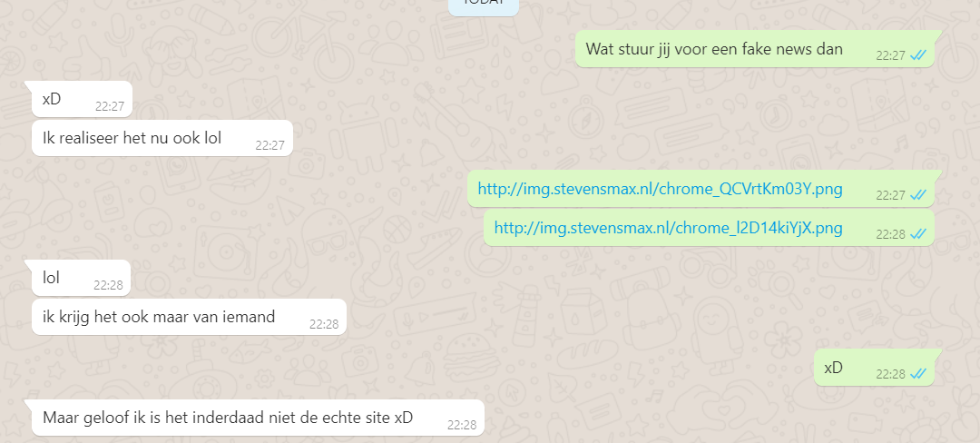Click the blue read-receipt ticks on the fake news message
980x443 pixels.
tap(918, 55)
